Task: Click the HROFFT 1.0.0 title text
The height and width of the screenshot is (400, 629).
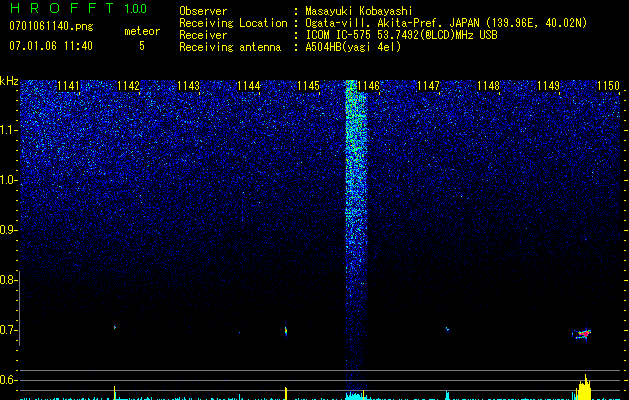Action: (78, 8)
